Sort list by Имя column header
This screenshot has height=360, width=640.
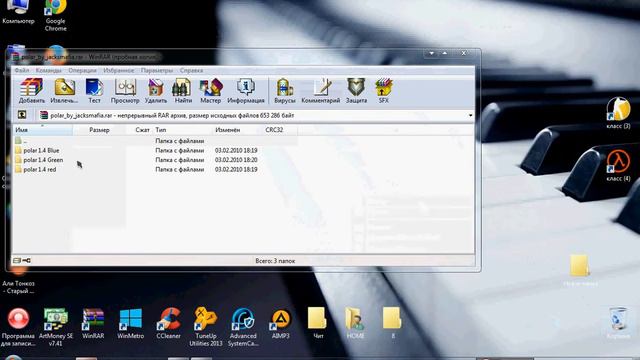(42, 130)
